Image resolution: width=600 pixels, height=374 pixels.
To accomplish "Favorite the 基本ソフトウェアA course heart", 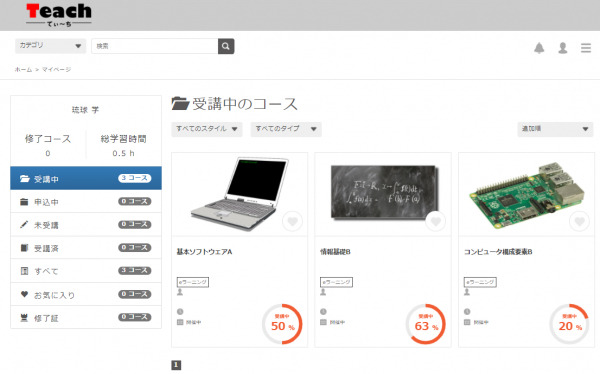I will tap(293, 221).
